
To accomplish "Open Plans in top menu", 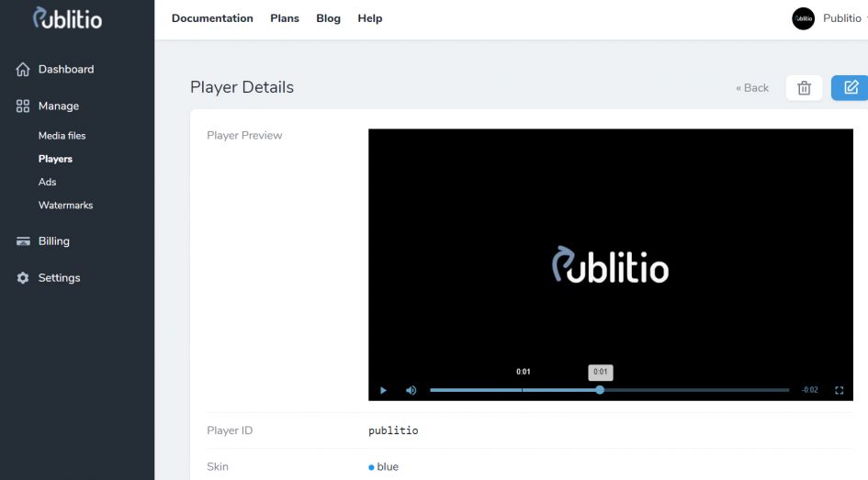I will [285, 18].
